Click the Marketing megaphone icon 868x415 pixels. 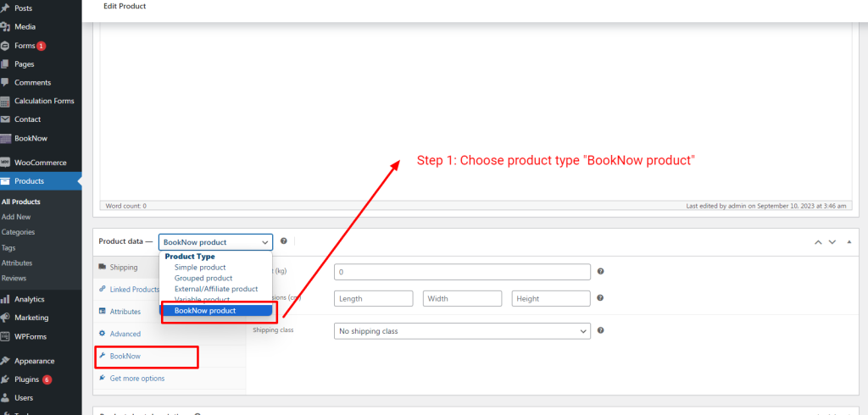[5, 318]
